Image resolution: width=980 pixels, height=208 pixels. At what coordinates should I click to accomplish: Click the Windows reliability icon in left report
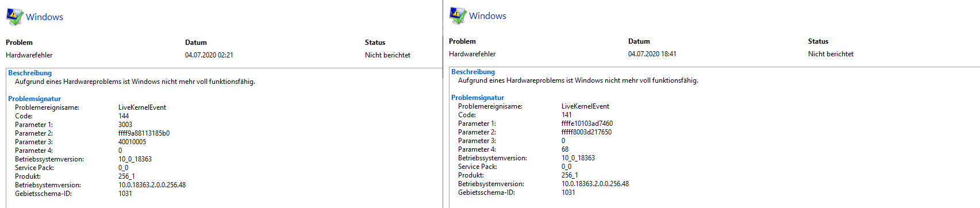tap(14, 17)
